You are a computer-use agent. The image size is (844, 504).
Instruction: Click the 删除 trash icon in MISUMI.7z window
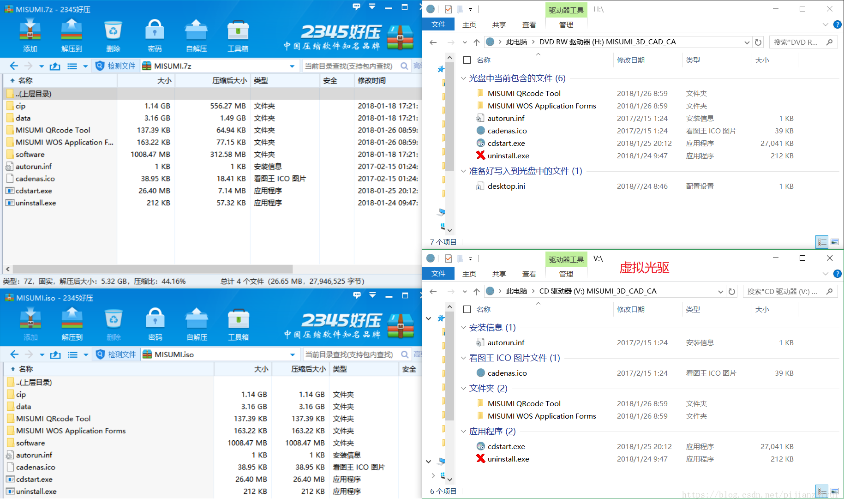tap(113, 35)
